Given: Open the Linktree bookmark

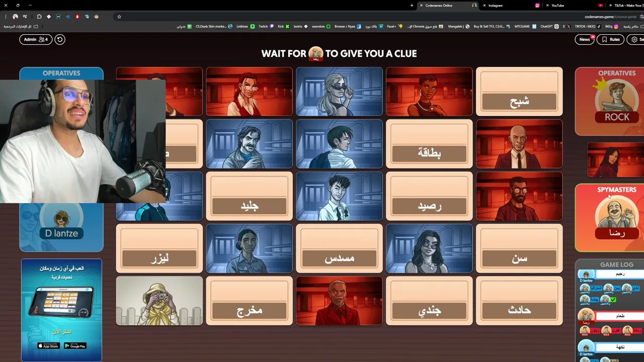Looking at the screenshot, I should coord(246,26).
